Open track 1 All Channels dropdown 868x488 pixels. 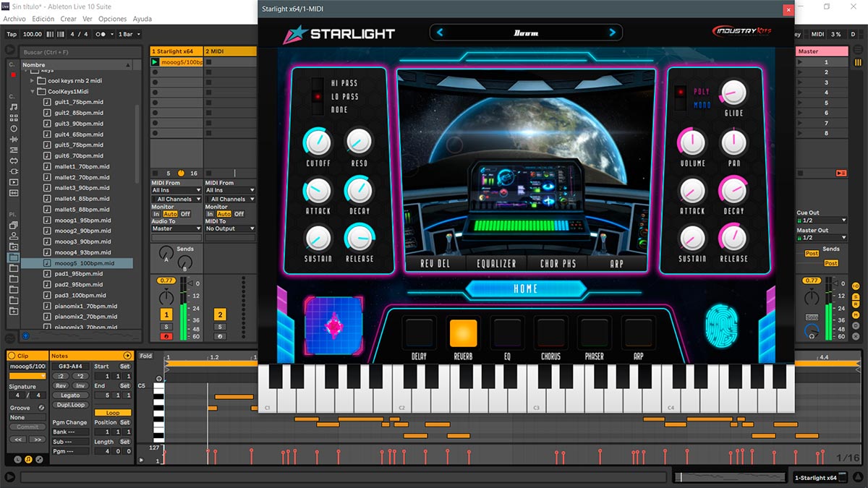[x=176, y=200]
